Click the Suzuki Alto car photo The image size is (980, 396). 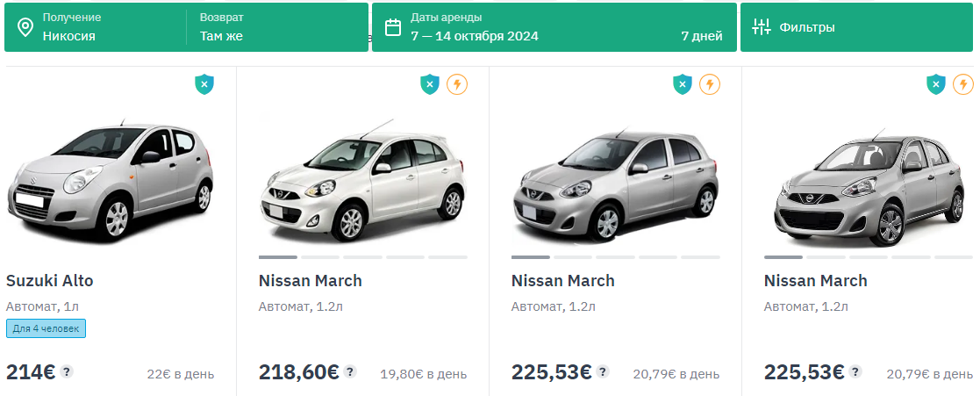[x=110, y=180]
